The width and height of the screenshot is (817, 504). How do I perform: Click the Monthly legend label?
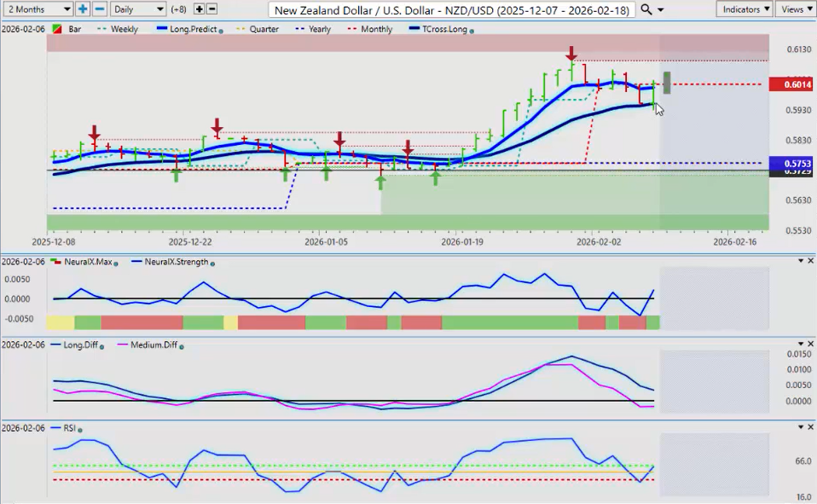pyautogui.click(x=376, y=29)
